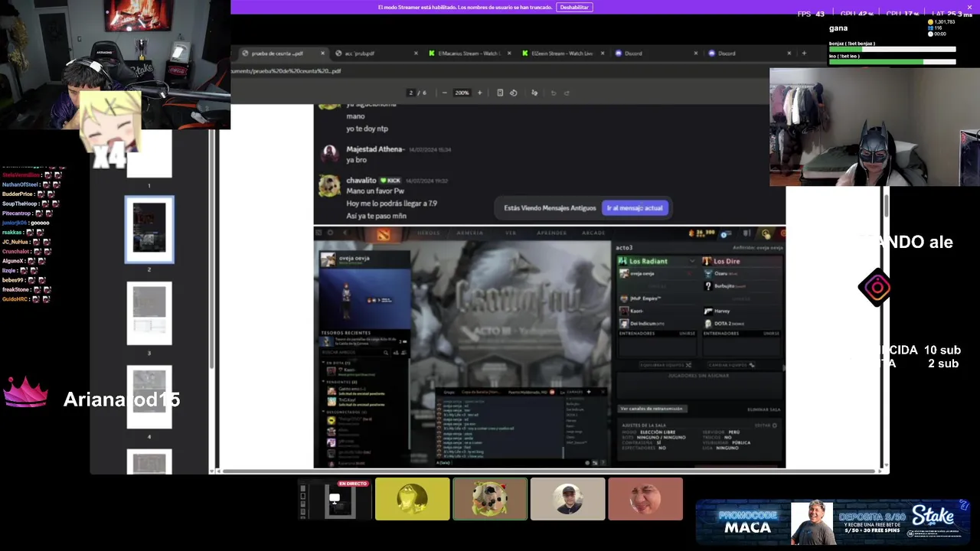Close the ElMacarius Stream tab

pyautogui.click(x=509, y=54)
